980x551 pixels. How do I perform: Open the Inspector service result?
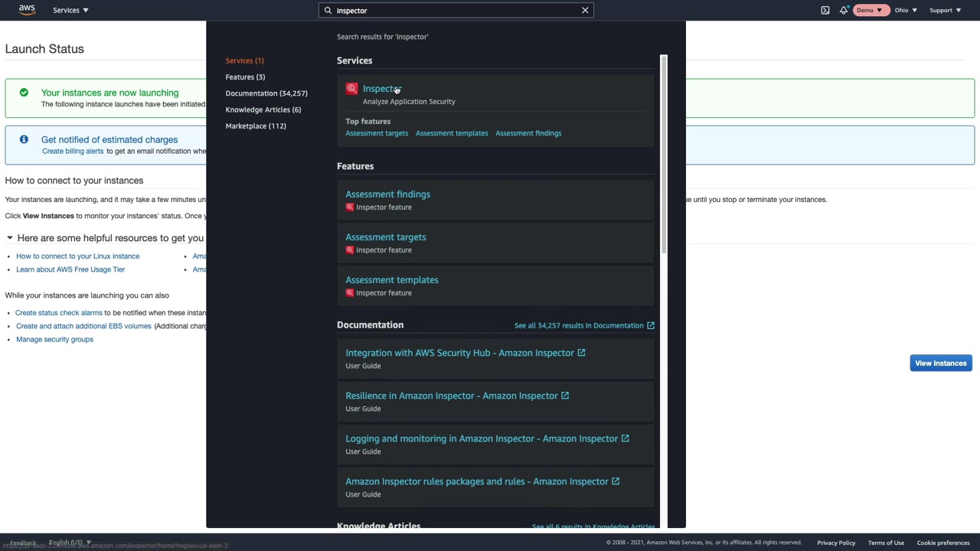pyautogui.click(x=381, y=89)
